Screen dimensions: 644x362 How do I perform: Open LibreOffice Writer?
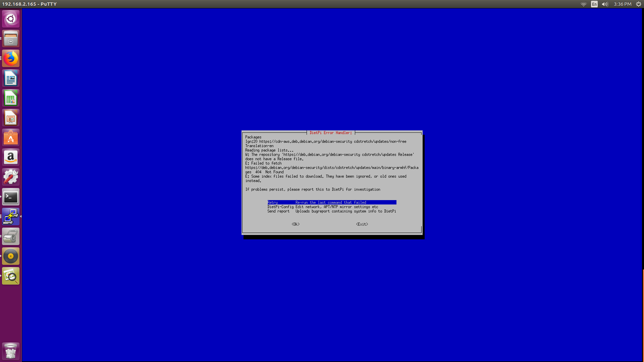pos(11,78)
